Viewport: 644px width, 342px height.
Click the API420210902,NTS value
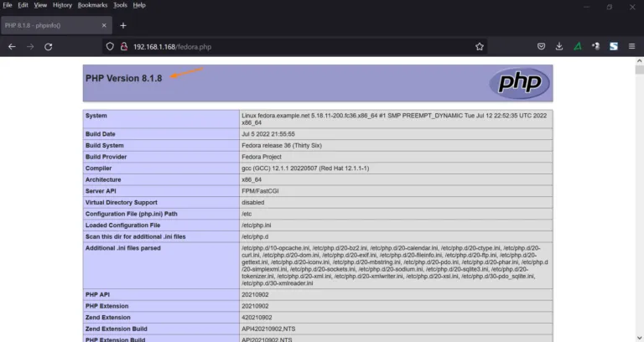268,329
